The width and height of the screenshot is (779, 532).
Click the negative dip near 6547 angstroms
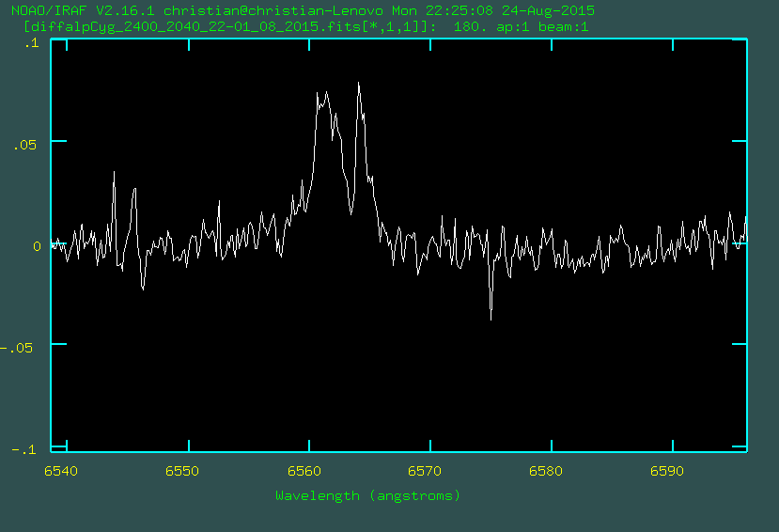[x=143, y=287]
